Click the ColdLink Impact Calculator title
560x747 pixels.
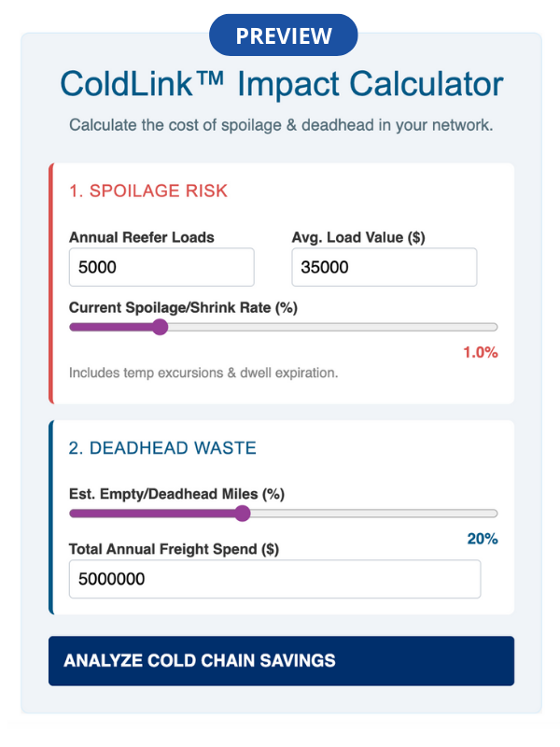click(282, 84)
